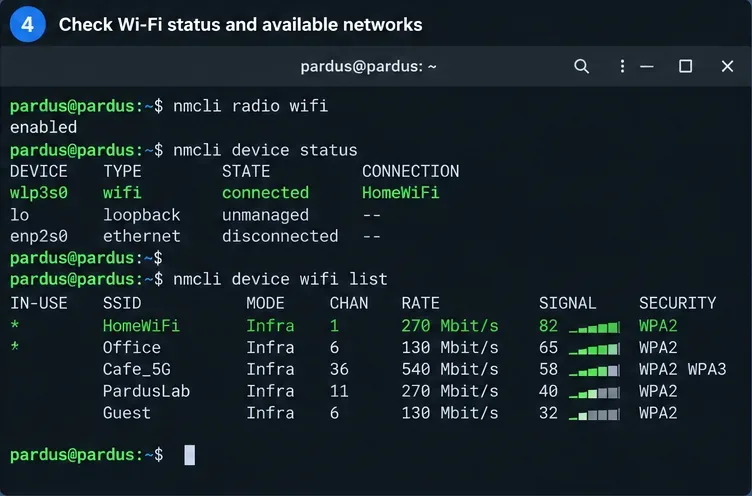
Task: Click signal value '82' for HomeWiFi
Action: [x=549, y=326]
